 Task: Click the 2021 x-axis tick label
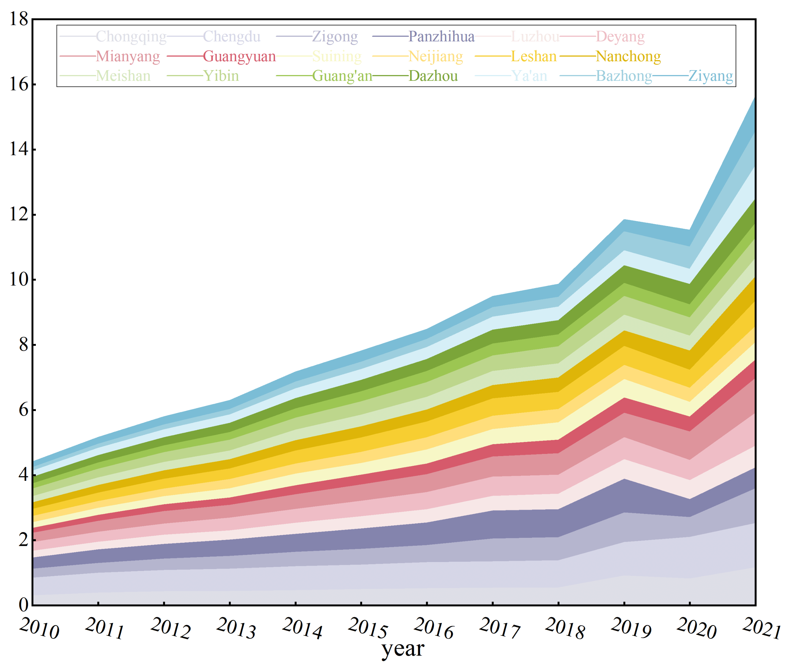[761, 629]
